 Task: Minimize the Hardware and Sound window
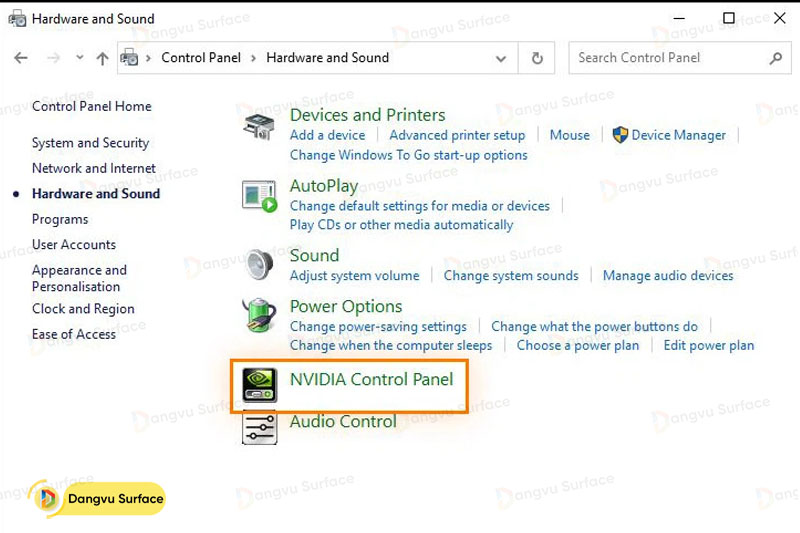click(679, 18)
